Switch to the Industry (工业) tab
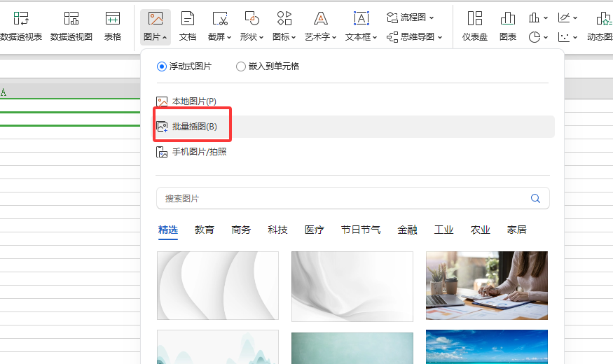This screenshot has height=364, width=613. [x=443, y=230]
